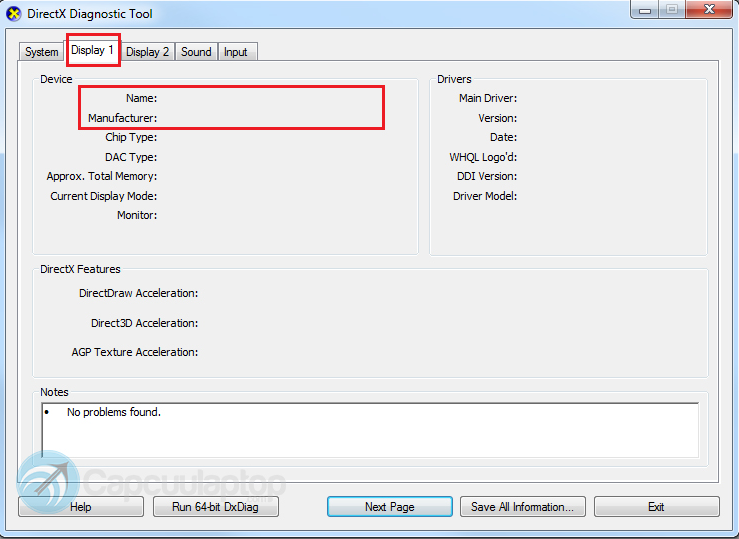Click the DirectX icon in title bar
Screen dimensions: 739x539
click(14, 14)
